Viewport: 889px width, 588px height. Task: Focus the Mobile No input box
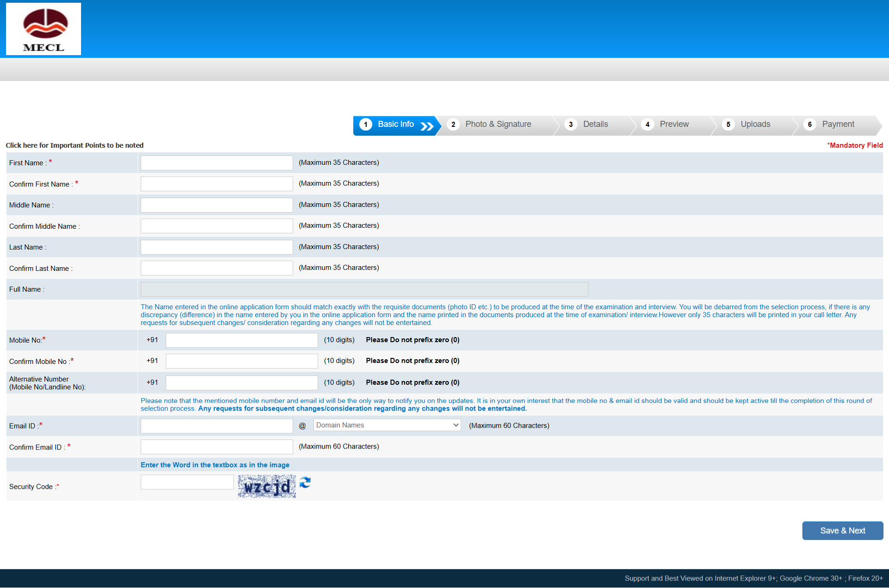tap(242, 340)
